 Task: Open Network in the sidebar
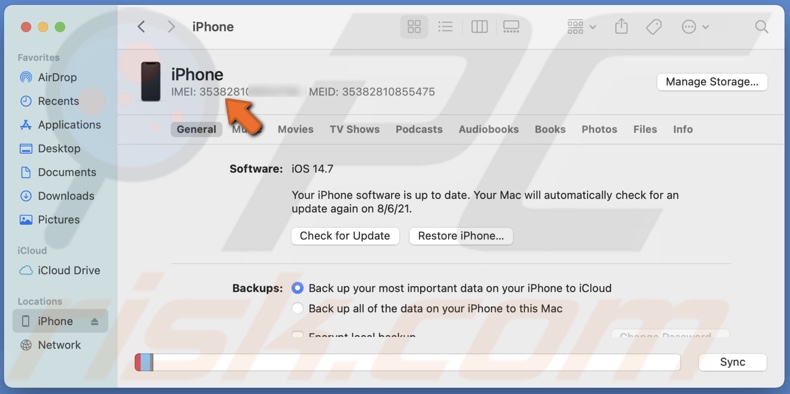[x=50, y=345]
